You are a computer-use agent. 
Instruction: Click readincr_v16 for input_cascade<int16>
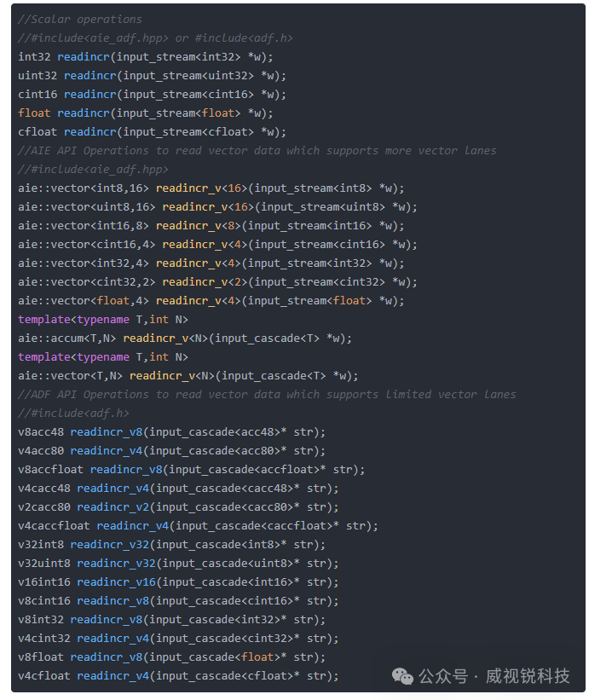coord(116,581)
